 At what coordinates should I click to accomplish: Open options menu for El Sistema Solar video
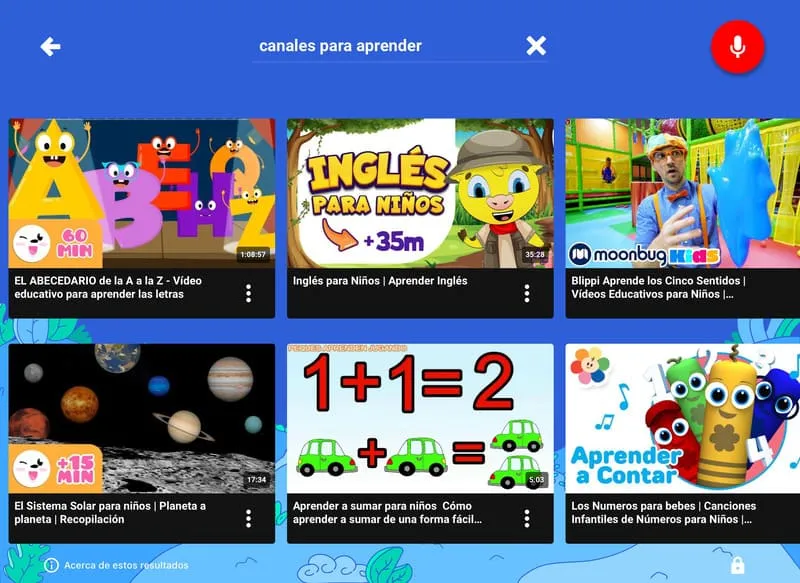248,519
